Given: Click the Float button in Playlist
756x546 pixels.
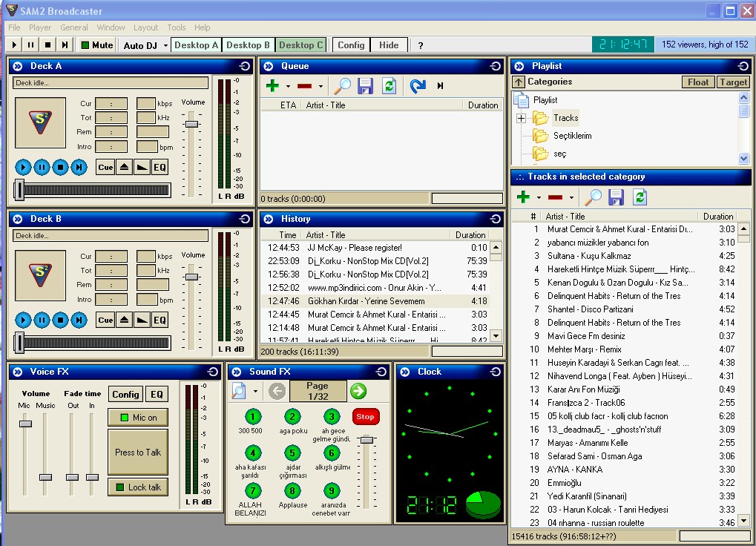Looking at the screenshot, I should (698, 82).
